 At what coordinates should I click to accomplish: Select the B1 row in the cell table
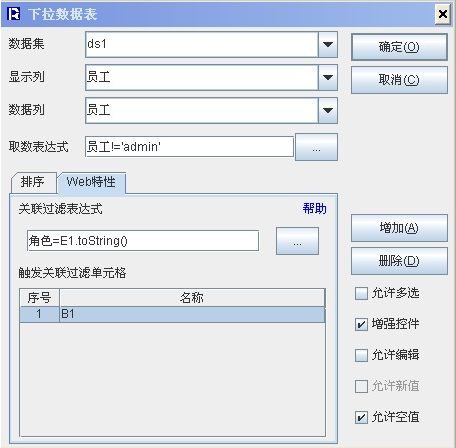coord(172,314)
